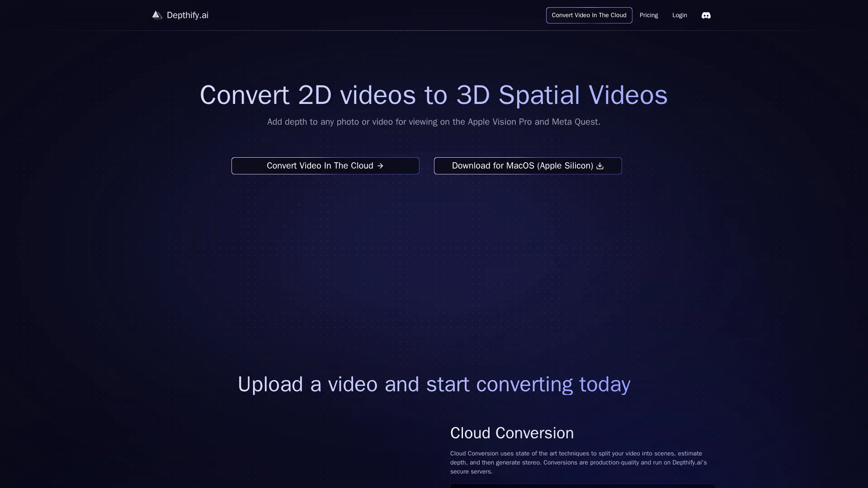The image size is (868, 488).
Task: Click dark panel below Cloud Conversion description
Action: pyautogui.click(x=582, y=486)
